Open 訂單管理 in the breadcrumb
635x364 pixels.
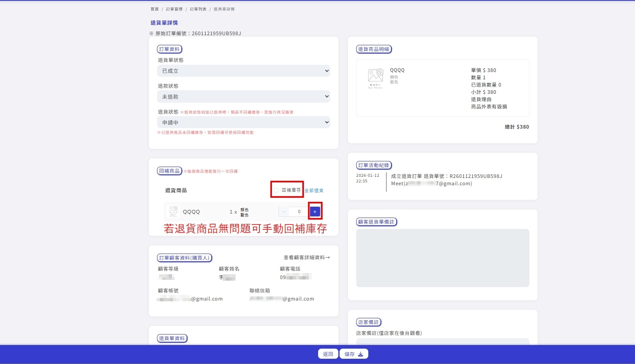(x=174, y=9)
